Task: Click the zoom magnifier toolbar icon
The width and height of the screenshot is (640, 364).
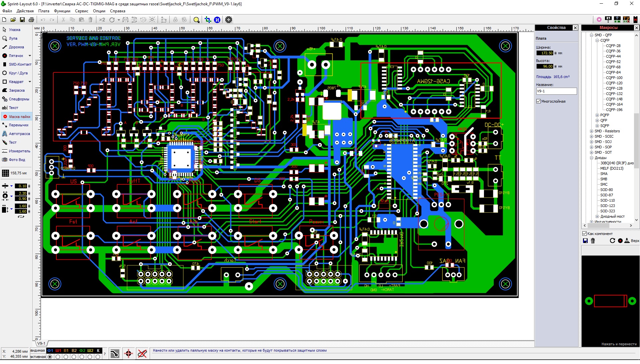Action: (196, 20)
